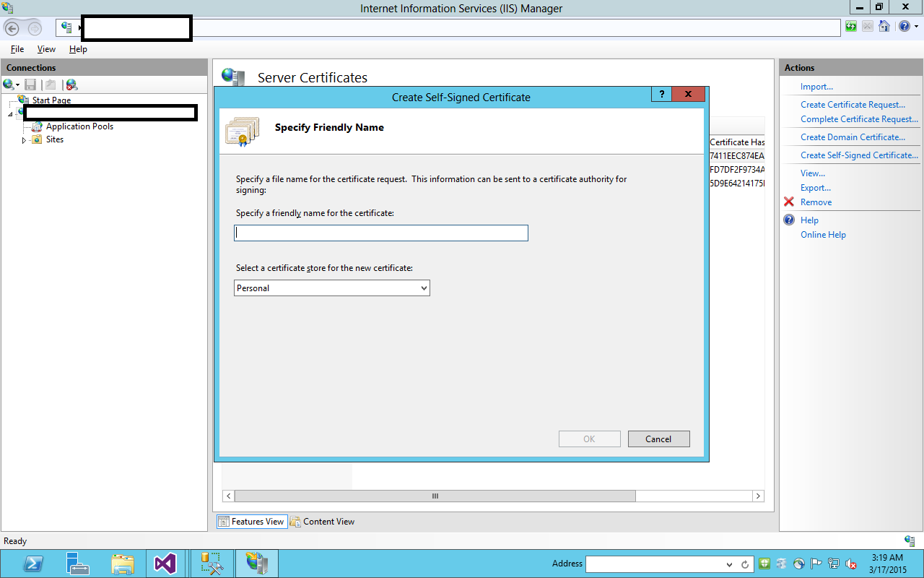This screenshot has height=578, width=924.
Task: Expand the Sites tree node
Action: coord(24,139)
